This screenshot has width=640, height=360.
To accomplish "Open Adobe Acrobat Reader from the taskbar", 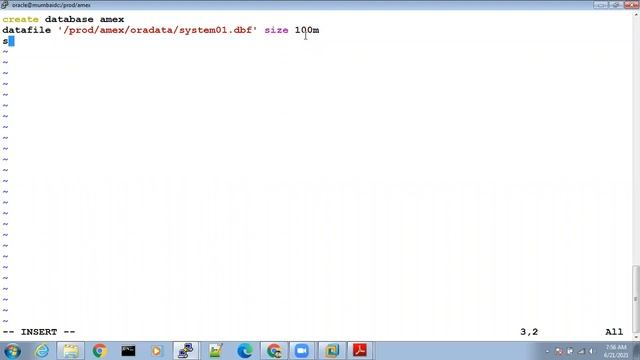I will click(x=360, y=351).
